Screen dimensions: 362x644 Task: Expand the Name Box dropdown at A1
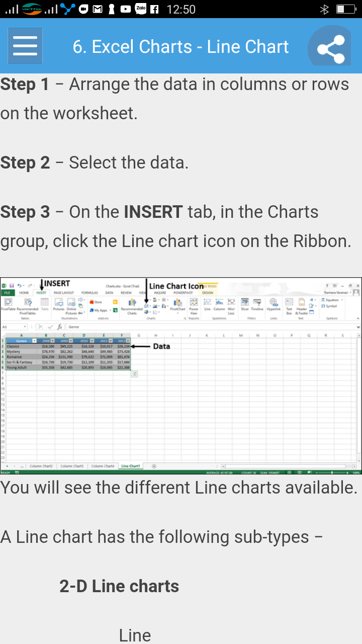coord(25,327)
